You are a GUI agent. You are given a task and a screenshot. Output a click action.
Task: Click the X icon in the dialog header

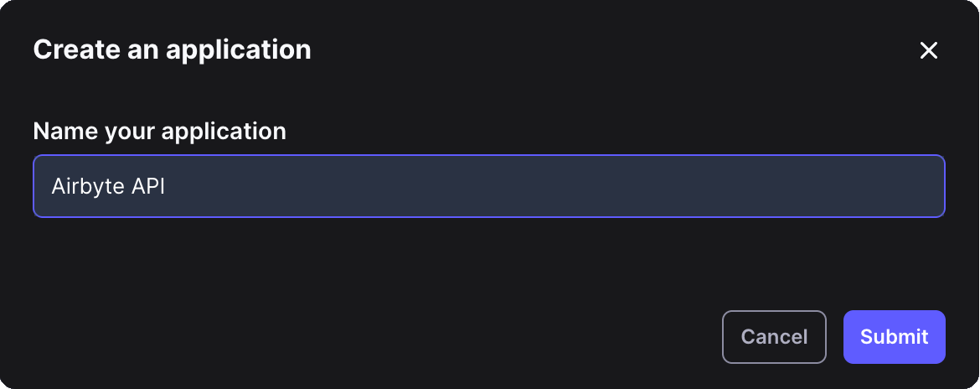928,50
